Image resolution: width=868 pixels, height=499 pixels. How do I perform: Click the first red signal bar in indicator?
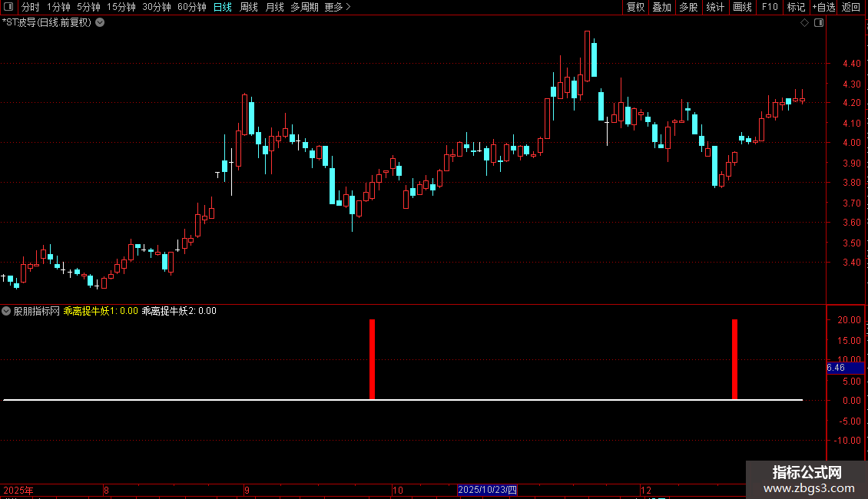372,359
